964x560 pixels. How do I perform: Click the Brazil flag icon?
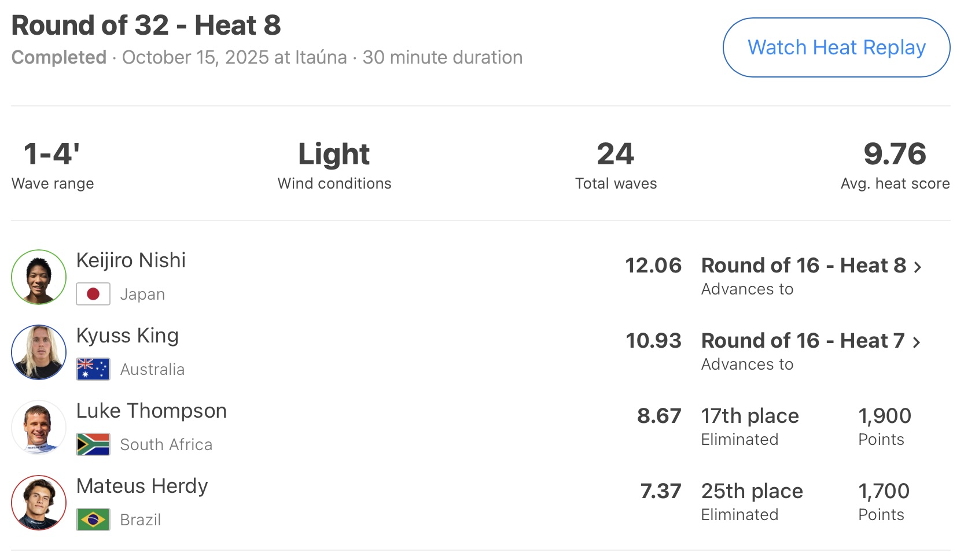93,520
